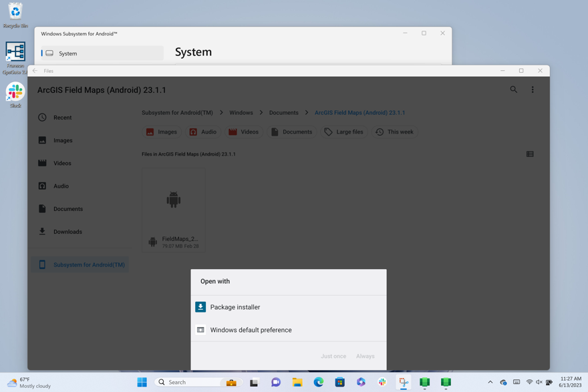Open Franson GpsGate desktop shortcut

coord(15,57)
